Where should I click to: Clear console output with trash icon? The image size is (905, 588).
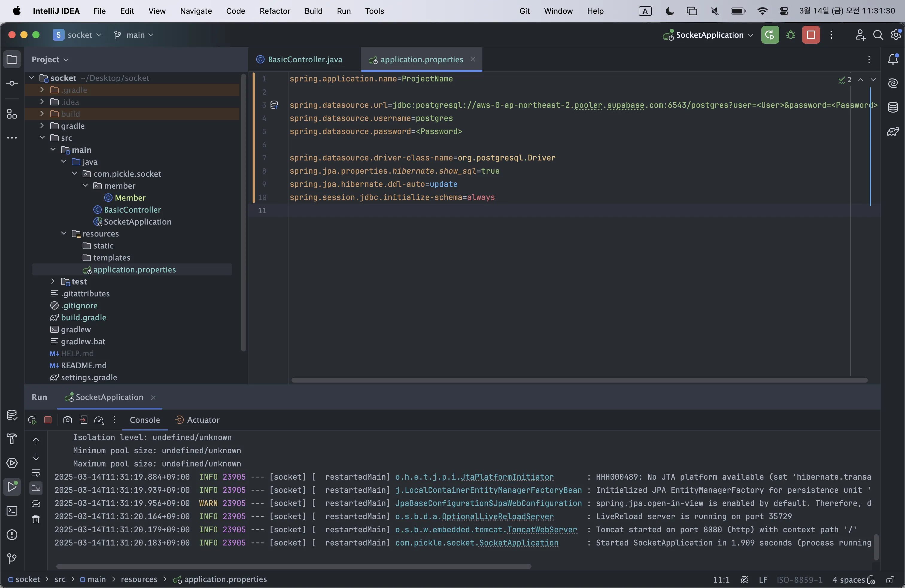[36, 519]
